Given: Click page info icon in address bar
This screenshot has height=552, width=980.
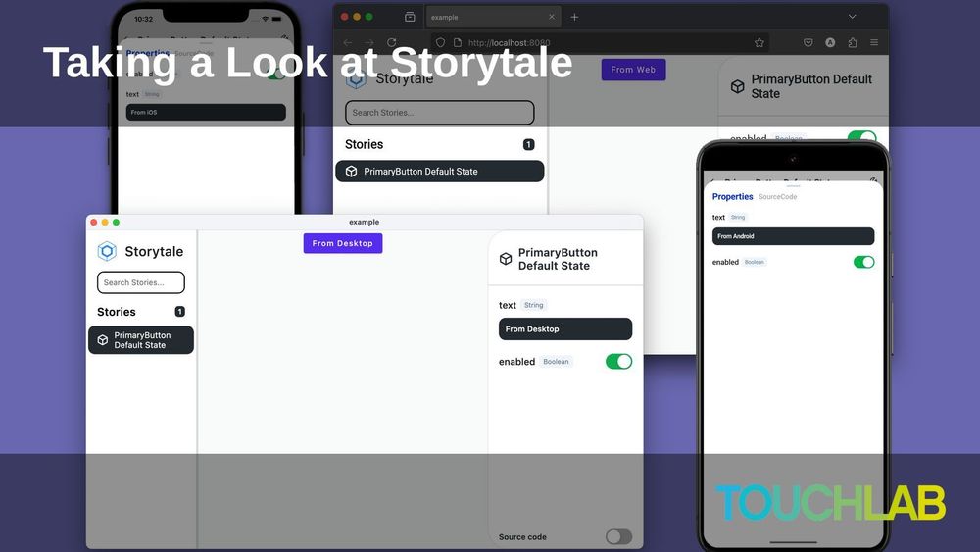Looking at the screenshot, I should (458, 42).
